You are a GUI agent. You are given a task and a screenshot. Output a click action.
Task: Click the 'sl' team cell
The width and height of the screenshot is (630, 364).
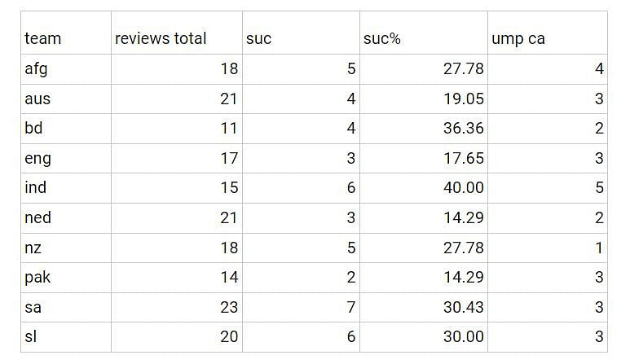(x=66, y=337)
